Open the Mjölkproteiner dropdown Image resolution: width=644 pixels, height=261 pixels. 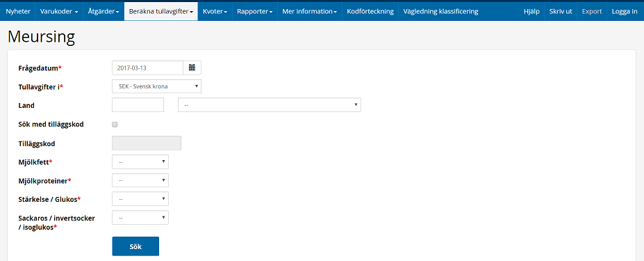click(x=140, y=180)
